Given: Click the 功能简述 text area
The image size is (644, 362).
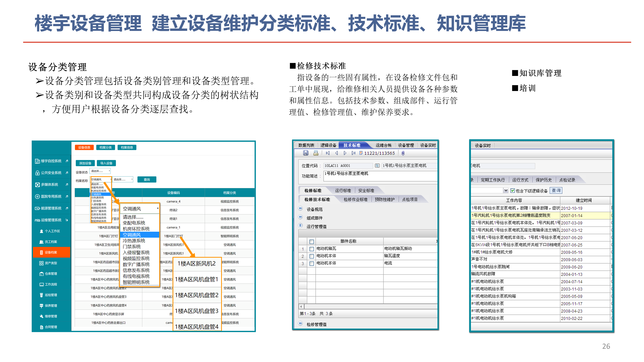Looking at the screenshot, I should pos(380,176).
